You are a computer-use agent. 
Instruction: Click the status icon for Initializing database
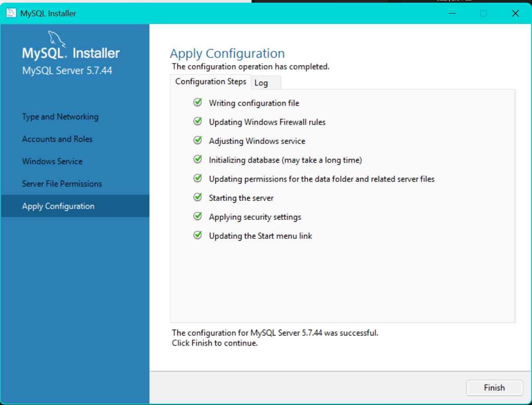pos(198,159)
